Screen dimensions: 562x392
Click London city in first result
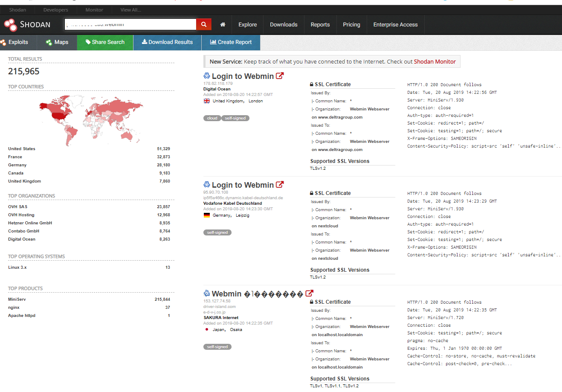(x=256, y=101)
